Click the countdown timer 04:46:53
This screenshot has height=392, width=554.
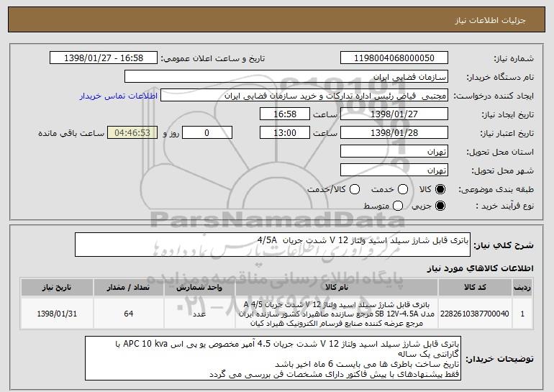[132, 133]
